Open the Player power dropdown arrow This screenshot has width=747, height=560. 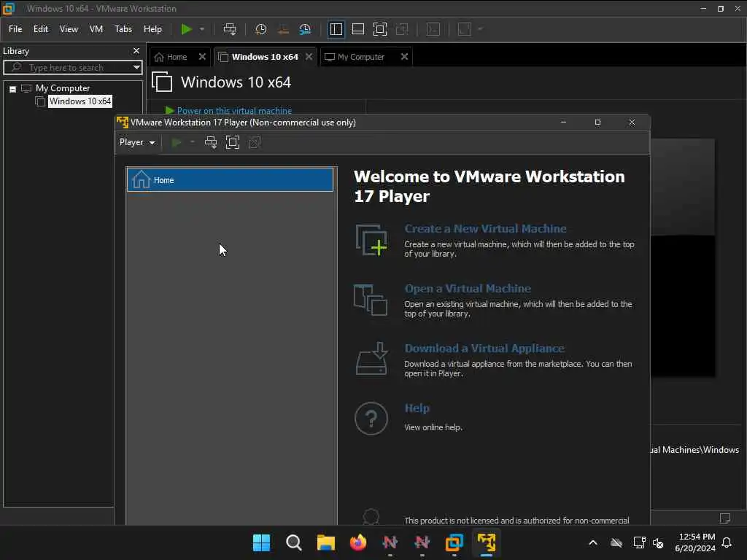[x=192, y=142]
